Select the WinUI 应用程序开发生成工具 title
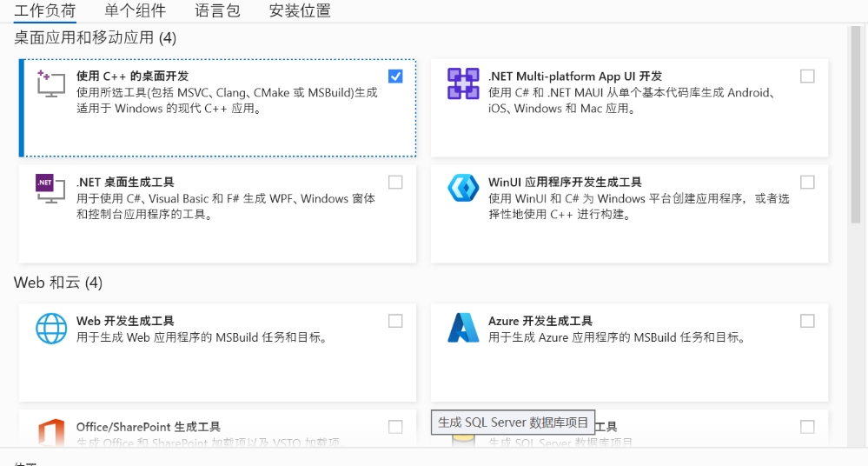 click(x=565, y=182)
